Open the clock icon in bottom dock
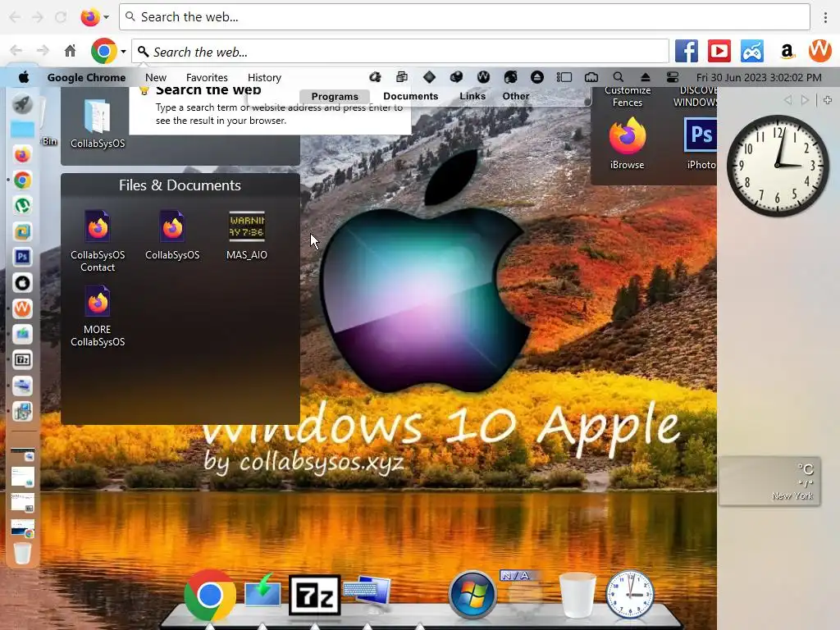The width and height of the screenshot is (840, 630). click(630, 595)
